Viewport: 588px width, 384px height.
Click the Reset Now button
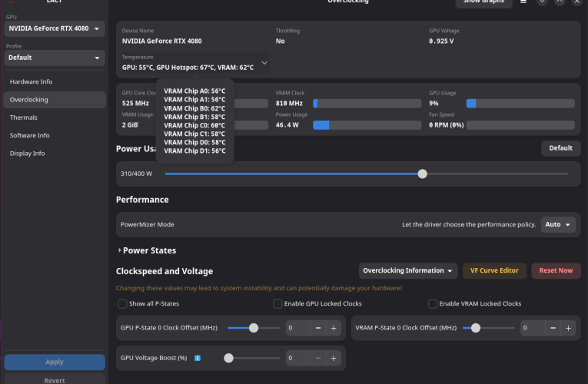[556, 270]
